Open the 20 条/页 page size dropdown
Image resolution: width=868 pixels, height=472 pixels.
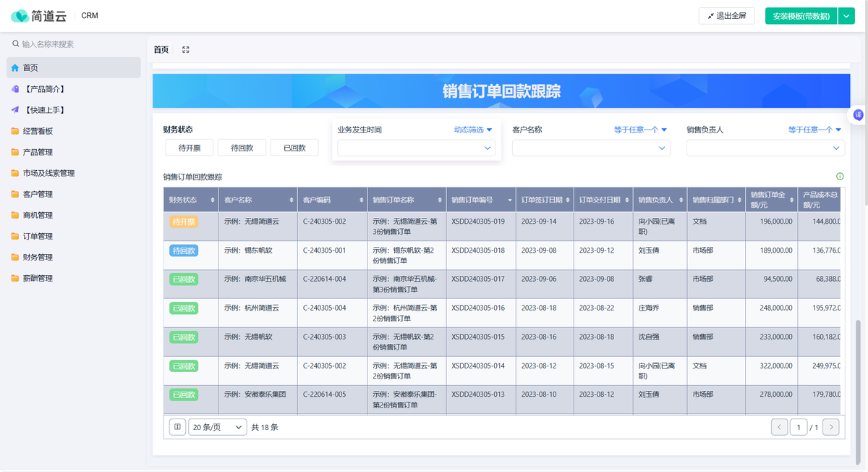pos(218,427)
